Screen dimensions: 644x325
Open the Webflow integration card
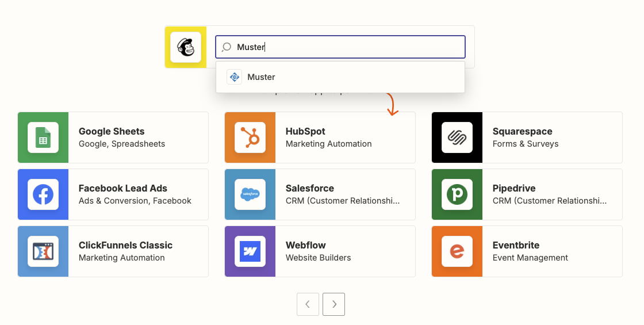pyautogui.click(x=320, y=251)
